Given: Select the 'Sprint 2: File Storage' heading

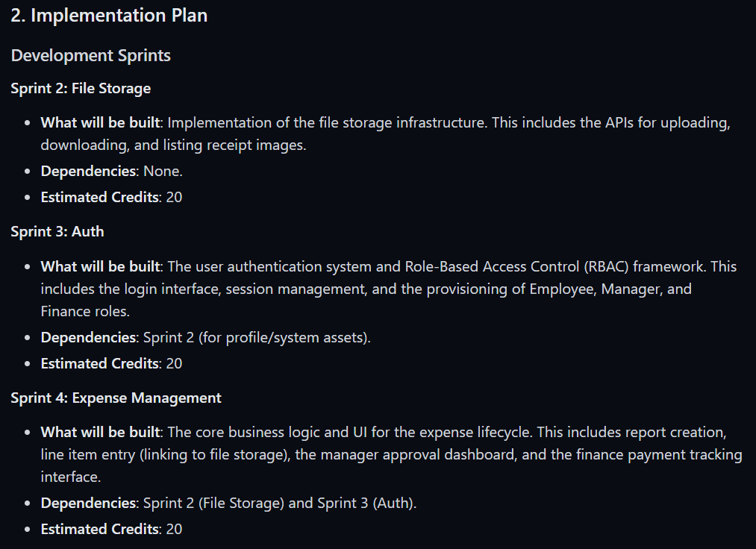Looking at the screenshot, I should [x=81, y=89].
